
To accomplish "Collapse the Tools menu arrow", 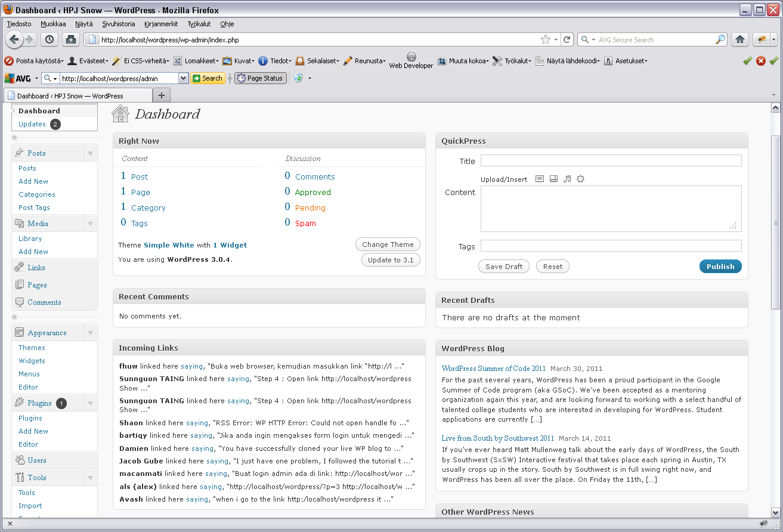I will [x=91, y=478].
